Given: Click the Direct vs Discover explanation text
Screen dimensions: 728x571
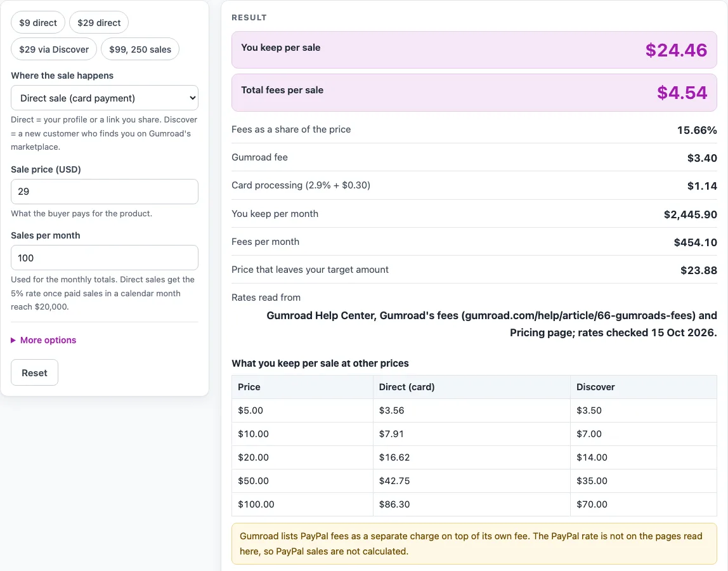Looking at the screenshot, I should [104, 133].
